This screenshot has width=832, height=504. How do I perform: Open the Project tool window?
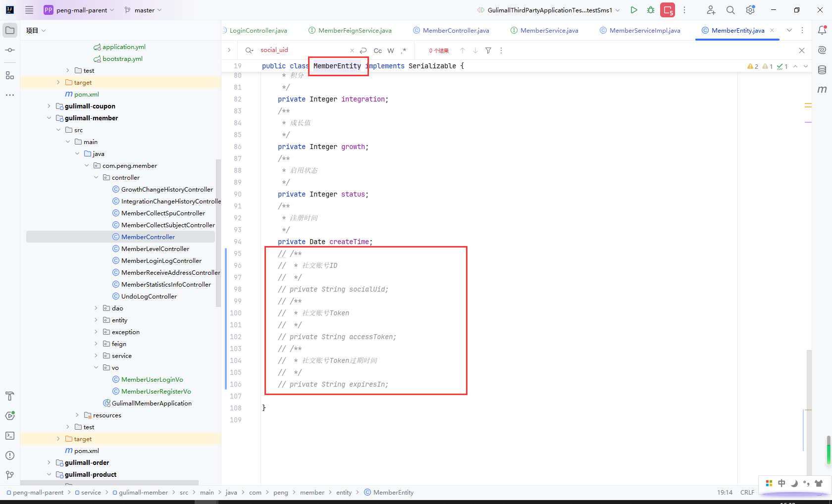[10, 30]
